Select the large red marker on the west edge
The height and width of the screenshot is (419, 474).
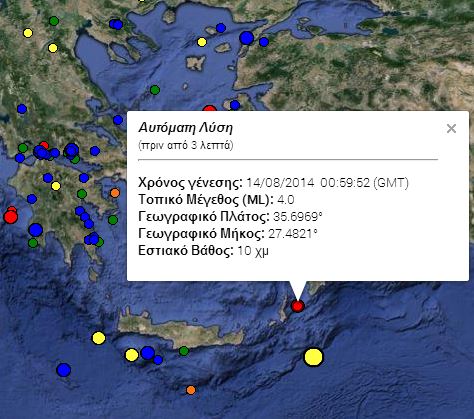tap(10, 217)
